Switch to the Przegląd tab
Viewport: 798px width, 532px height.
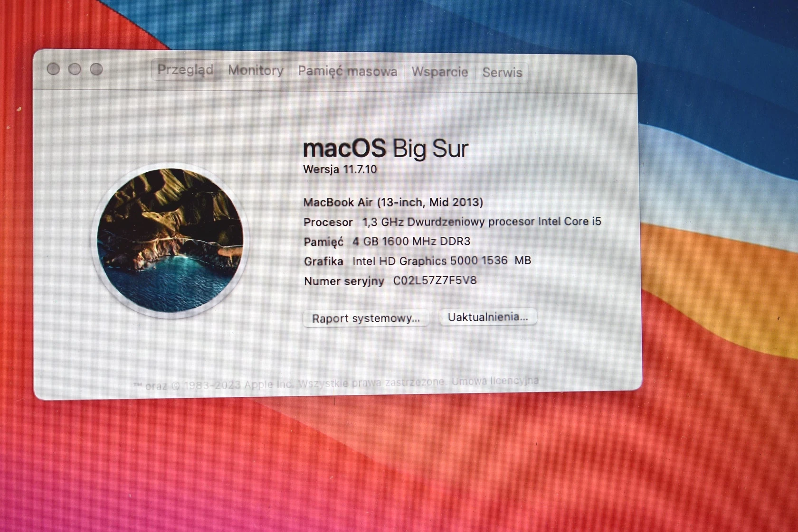pos(185,70)
